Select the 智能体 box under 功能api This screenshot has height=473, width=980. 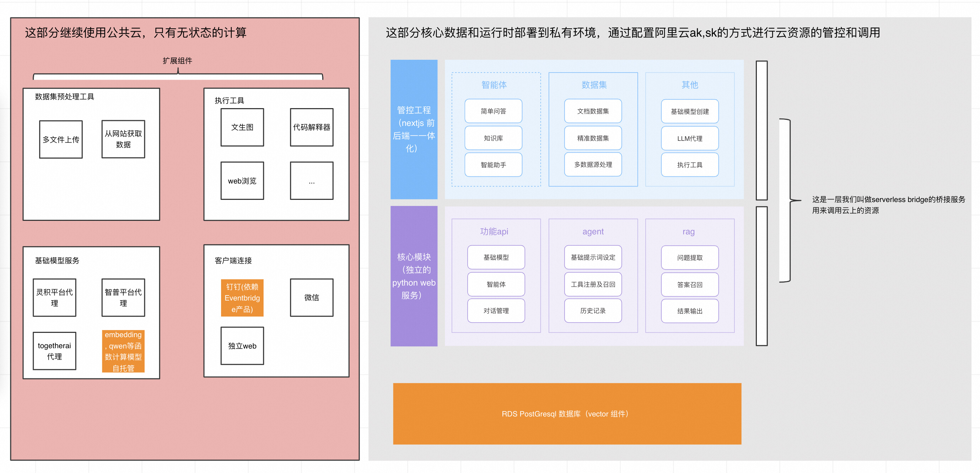pyautogui.click(x=496, y=284)
